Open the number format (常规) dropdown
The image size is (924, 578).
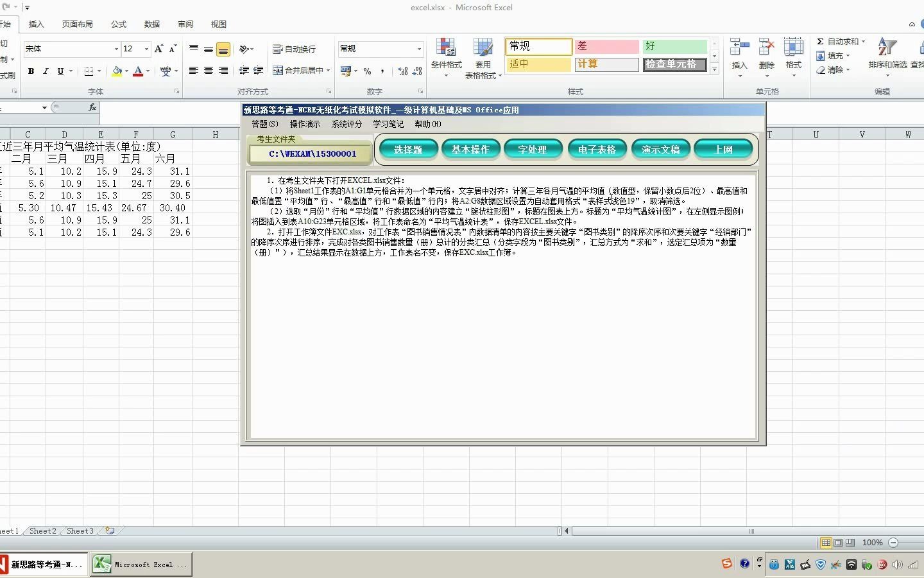tap(418, 49)
